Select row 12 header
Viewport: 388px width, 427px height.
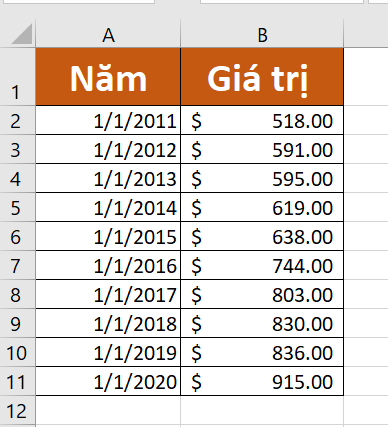pyautogui.click(x=17, y=411)
